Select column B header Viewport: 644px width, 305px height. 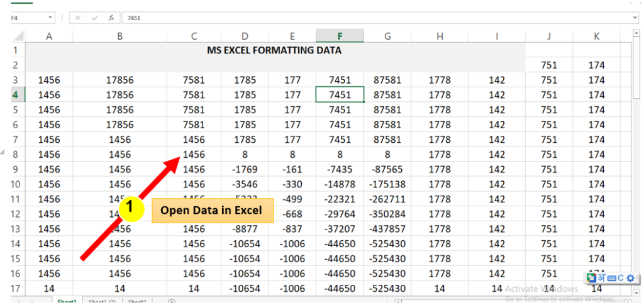119,36
